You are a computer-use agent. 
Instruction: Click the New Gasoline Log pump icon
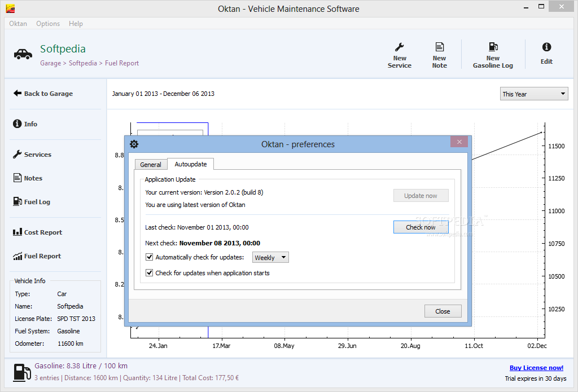[x=493, y=47]
